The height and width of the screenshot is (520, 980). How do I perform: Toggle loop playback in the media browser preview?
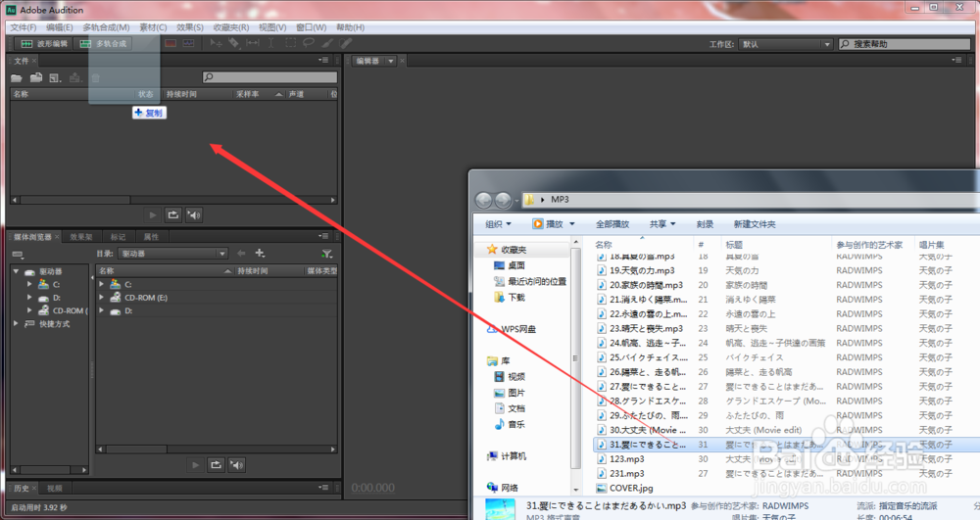coord(216,464)
